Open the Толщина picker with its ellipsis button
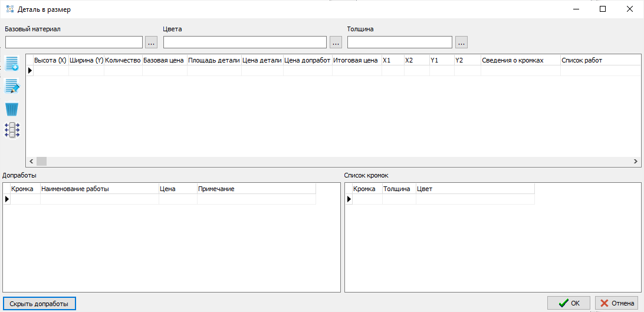Image resolution: width=644 pixels, height=312 pixels. coord(461,42)
